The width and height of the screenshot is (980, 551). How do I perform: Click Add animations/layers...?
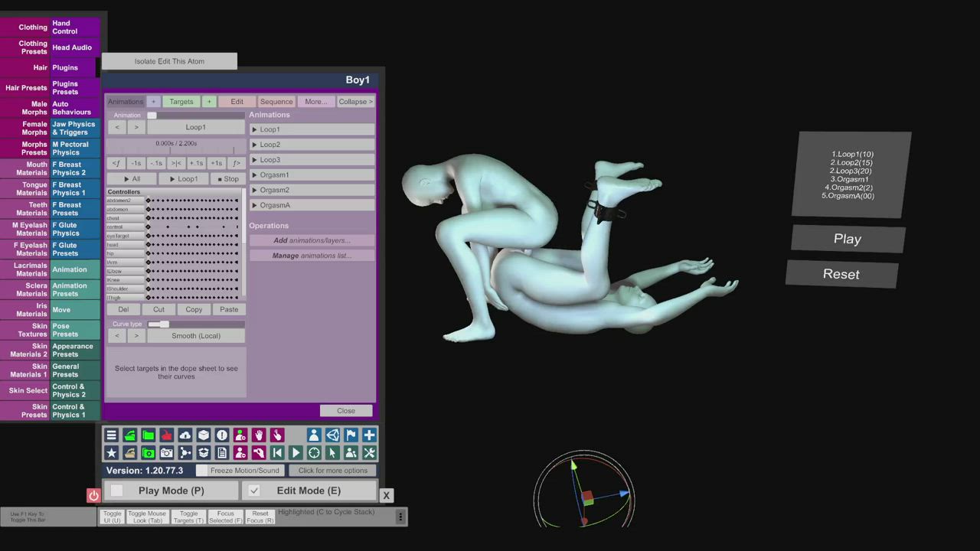[312, 240]
